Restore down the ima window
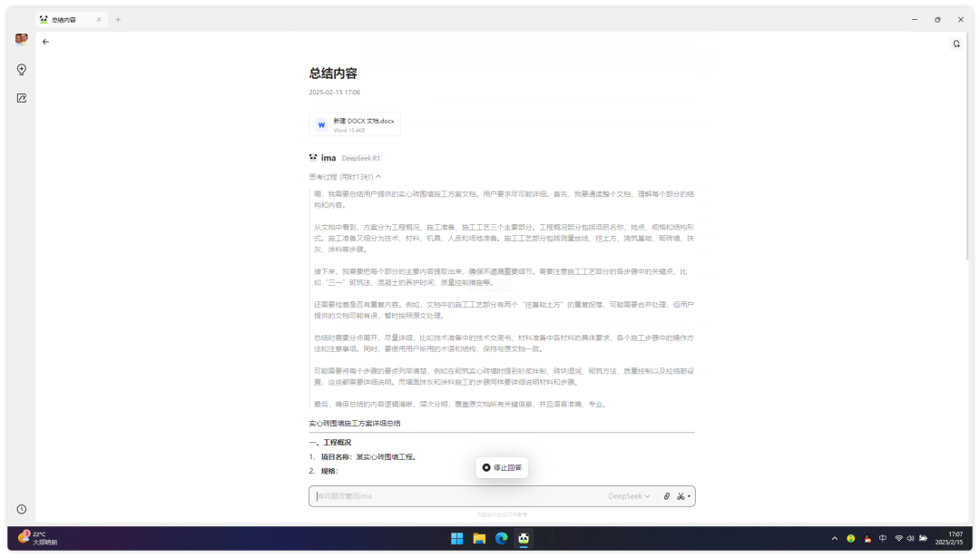The height and width of the screenshot is (558, 980). coord(937,20)
